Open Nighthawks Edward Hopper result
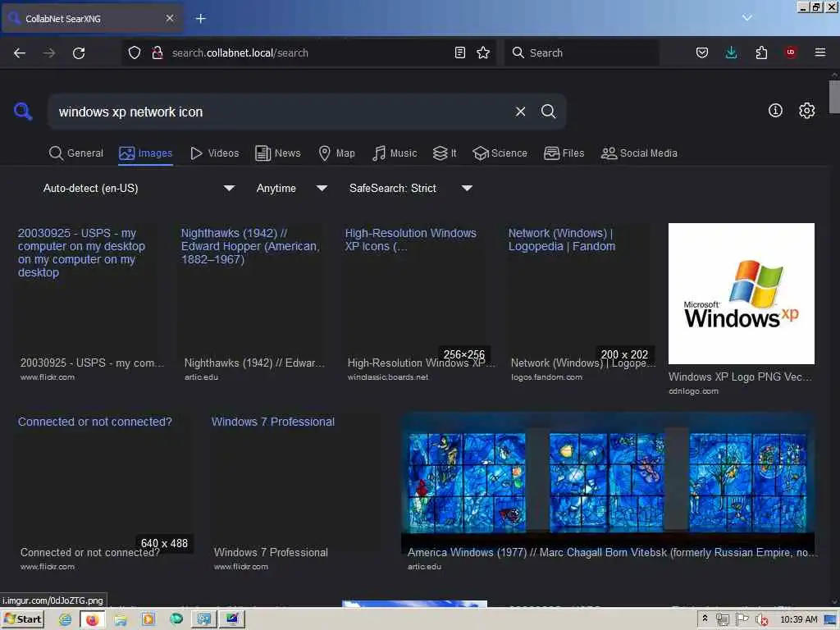Screen dimensions: 840x630 [x=252, y=303]
